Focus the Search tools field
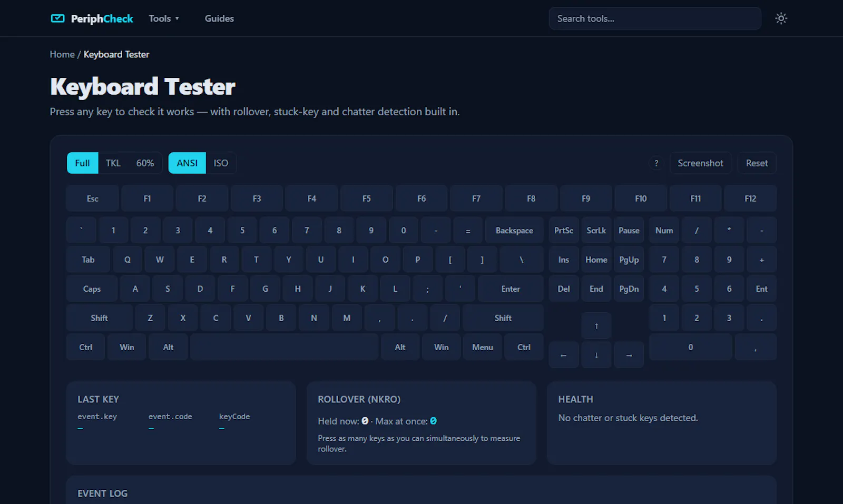 655,18
